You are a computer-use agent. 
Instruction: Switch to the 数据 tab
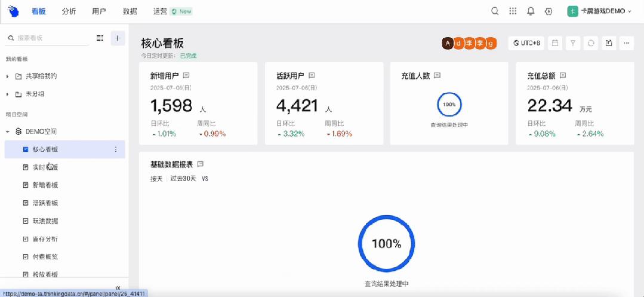[130, 11]
